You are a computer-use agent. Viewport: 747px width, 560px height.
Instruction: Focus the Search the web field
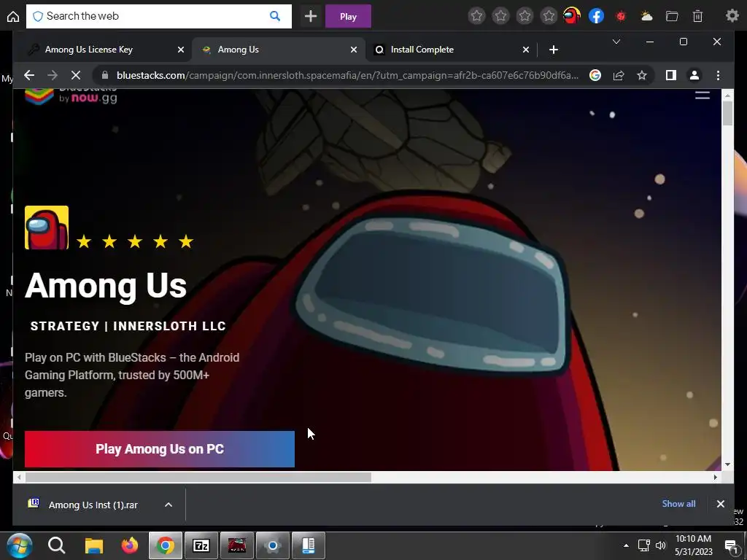click(158, 16)
